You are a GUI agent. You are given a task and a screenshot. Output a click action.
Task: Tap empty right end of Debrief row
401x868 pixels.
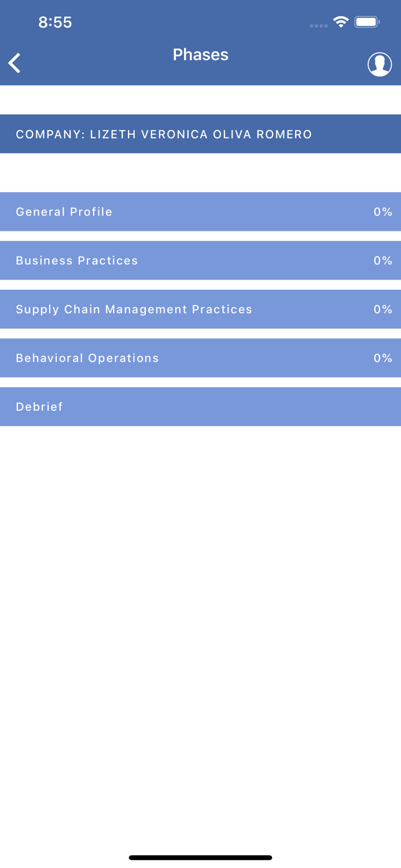click(x=370, y=407)
